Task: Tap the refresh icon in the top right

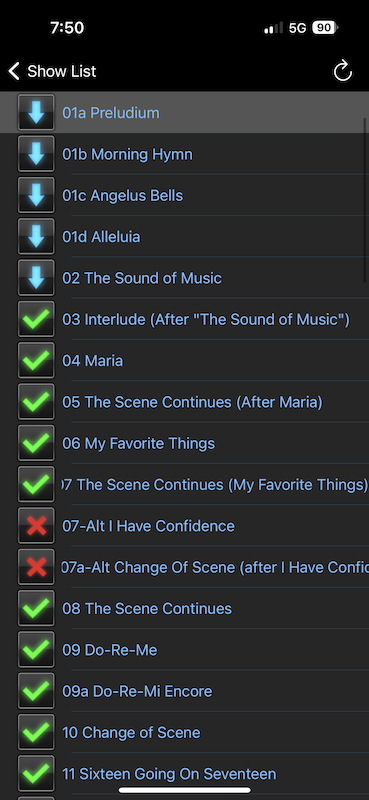Action: pyautogui.click(x=342, y=71)
